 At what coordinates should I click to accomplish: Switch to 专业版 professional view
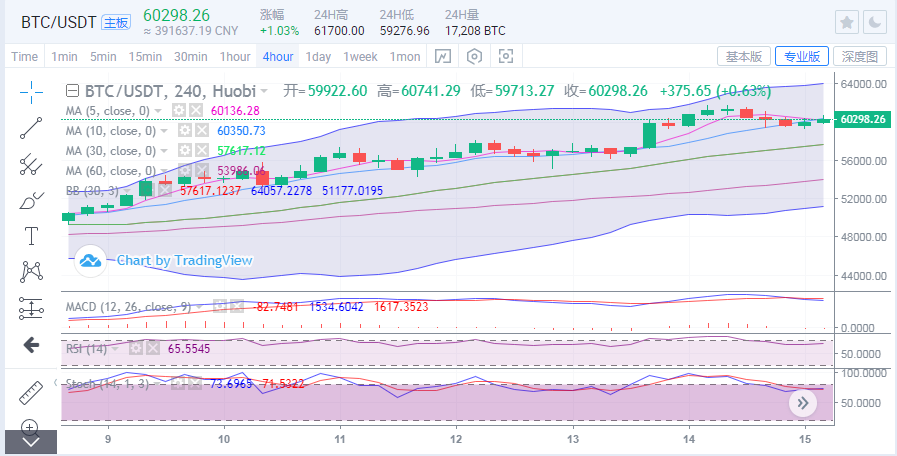802,56
